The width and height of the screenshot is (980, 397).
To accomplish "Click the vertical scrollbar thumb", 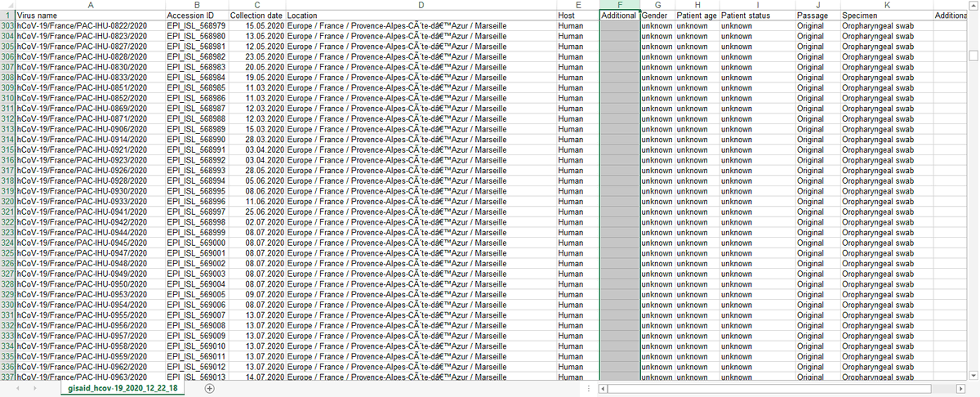I will click(x=973, y=56).
